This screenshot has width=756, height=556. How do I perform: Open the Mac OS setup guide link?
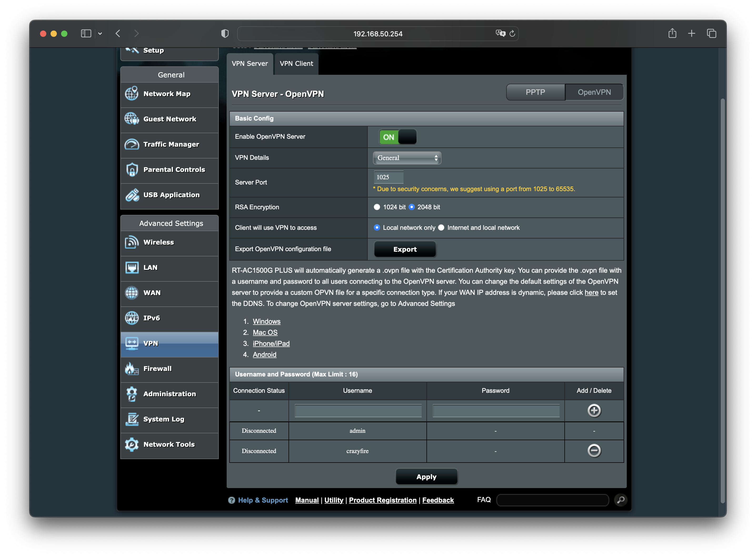[265, 332]
